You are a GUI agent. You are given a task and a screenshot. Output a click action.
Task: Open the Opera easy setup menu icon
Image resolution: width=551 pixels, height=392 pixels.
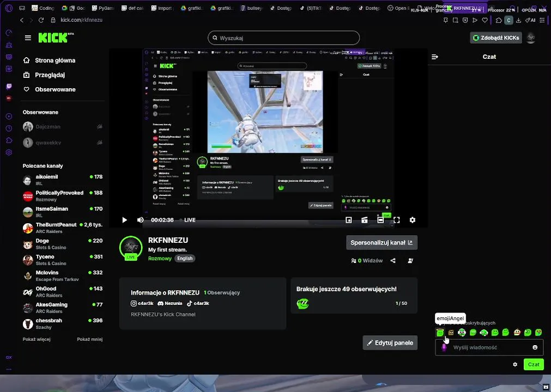pos(543,20)
